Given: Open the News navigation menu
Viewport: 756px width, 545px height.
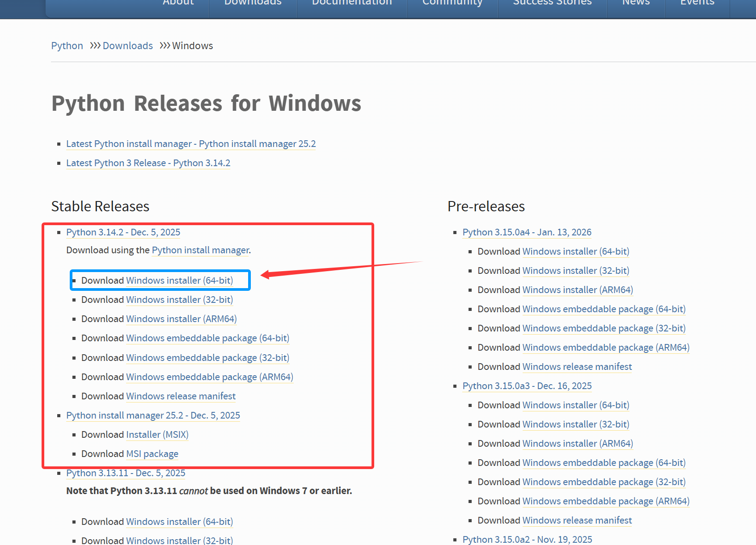Looking at the screenshot, I should (636, 4).
